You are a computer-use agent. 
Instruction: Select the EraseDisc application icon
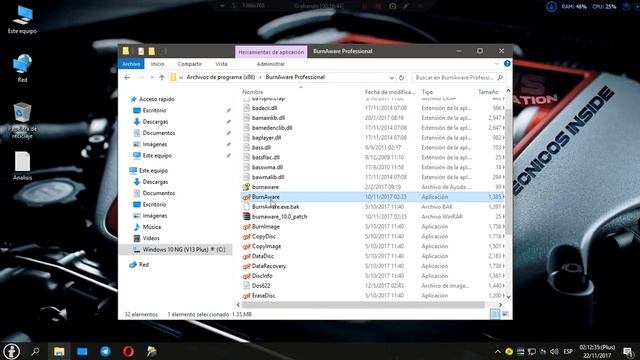pos(246,296)
